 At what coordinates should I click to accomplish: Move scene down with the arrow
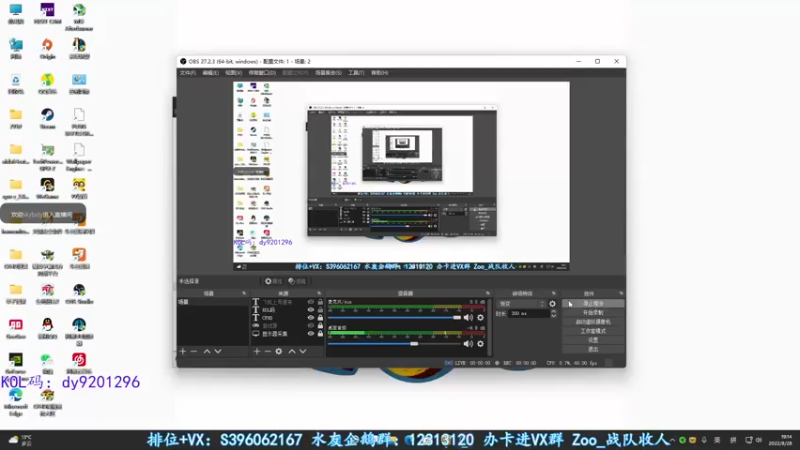(x=218, y=351)
